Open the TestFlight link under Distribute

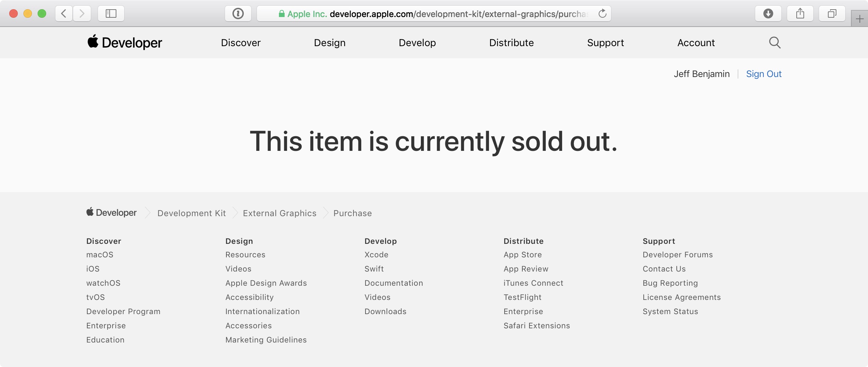click(522, 297)
